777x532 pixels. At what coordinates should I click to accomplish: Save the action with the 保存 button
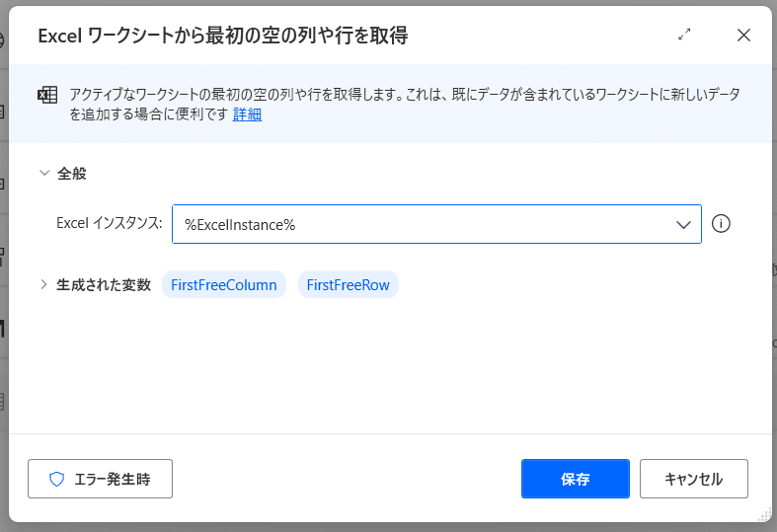pyautogui.click(x=576, y=479)
